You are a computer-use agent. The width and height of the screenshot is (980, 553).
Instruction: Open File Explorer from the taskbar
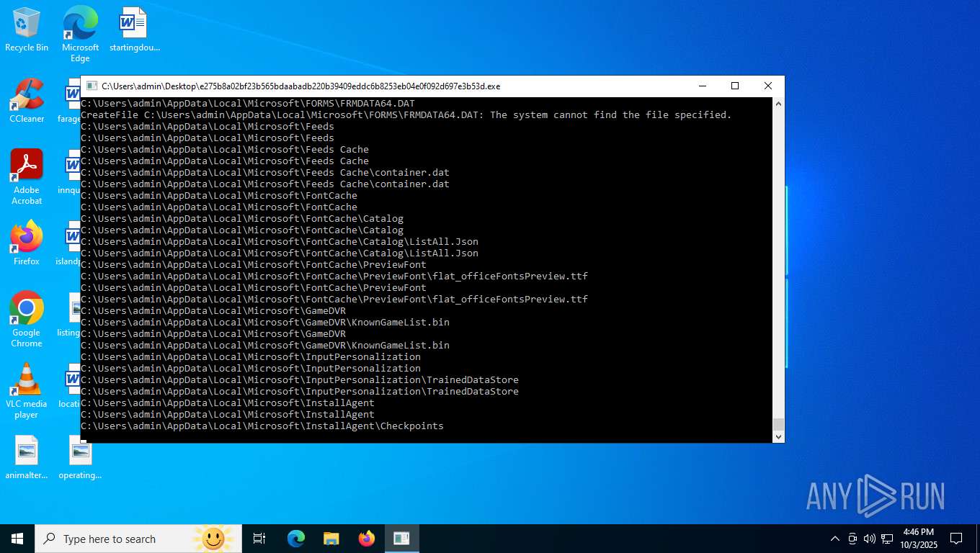(x=331, y=539)
